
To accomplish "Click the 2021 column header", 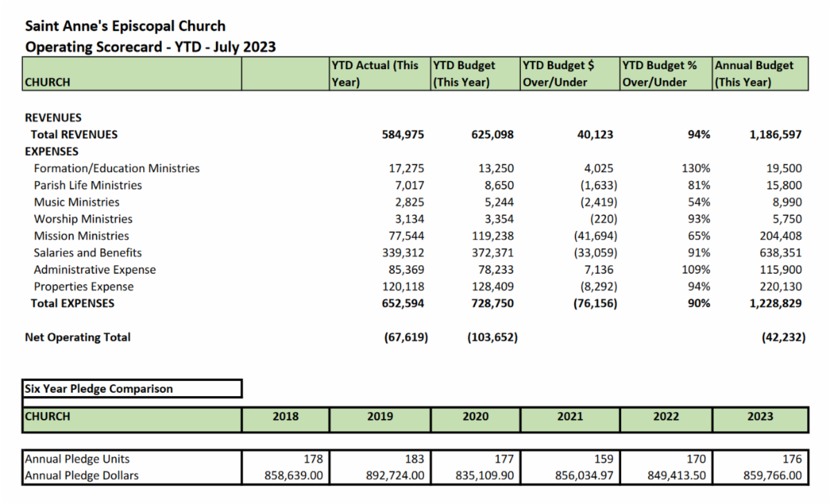I will 570,417.
